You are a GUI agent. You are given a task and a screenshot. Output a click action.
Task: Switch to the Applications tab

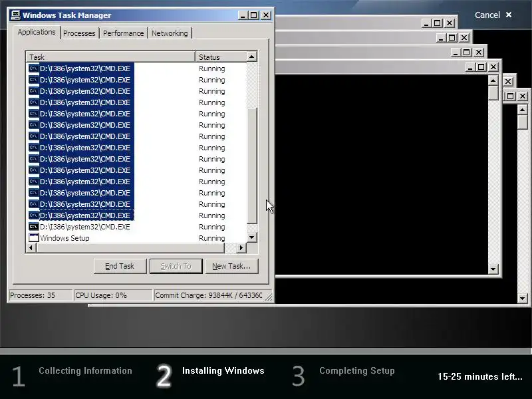(37, 32)
